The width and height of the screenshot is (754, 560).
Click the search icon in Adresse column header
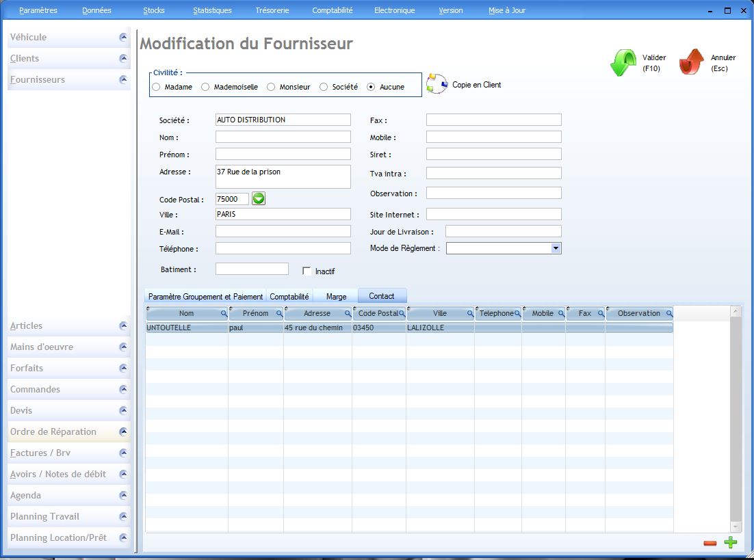tap(348, 313)
